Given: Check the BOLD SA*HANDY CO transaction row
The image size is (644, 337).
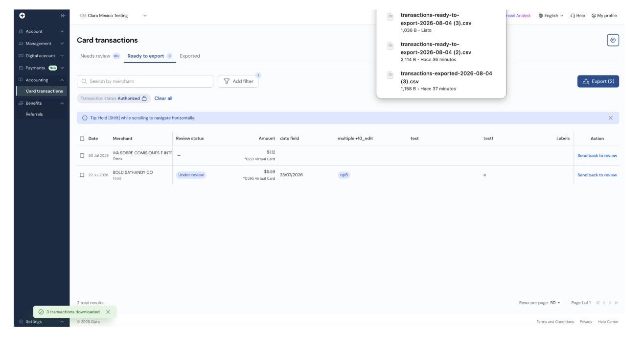Looking at the screenshot, I should tap(82, 175).
